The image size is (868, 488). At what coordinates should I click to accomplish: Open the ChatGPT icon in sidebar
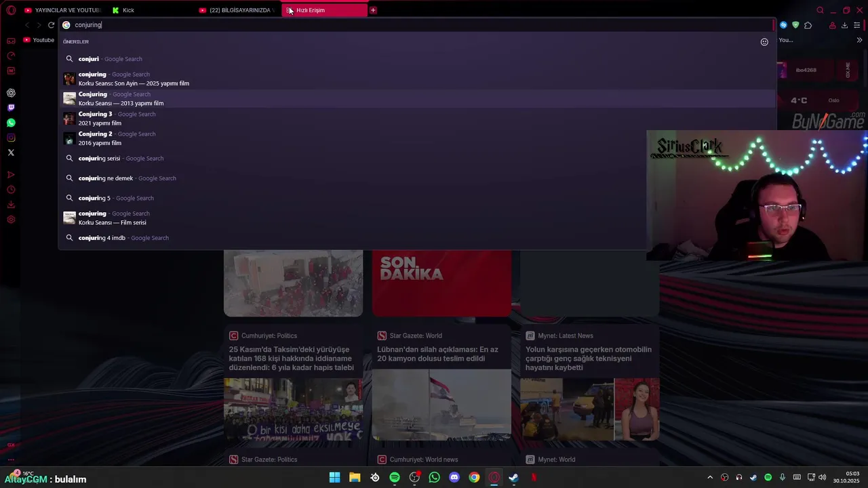[11, 93]
